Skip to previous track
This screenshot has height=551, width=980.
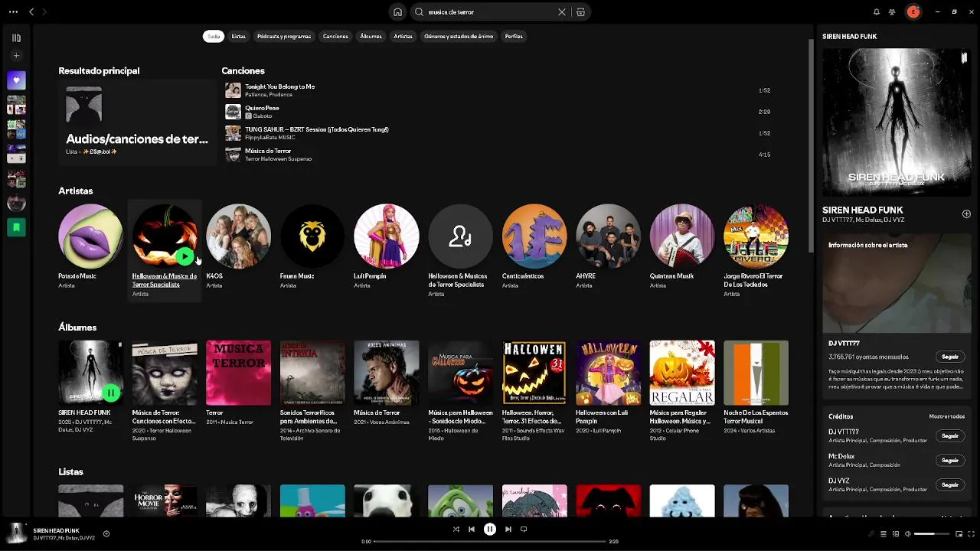(x=472, y=529)
